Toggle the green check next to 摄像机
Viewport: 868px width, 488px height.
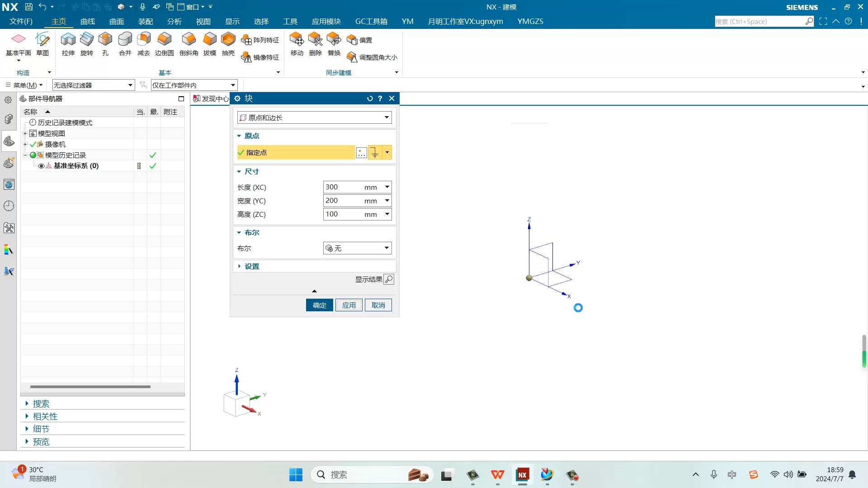tap(33, 144)
